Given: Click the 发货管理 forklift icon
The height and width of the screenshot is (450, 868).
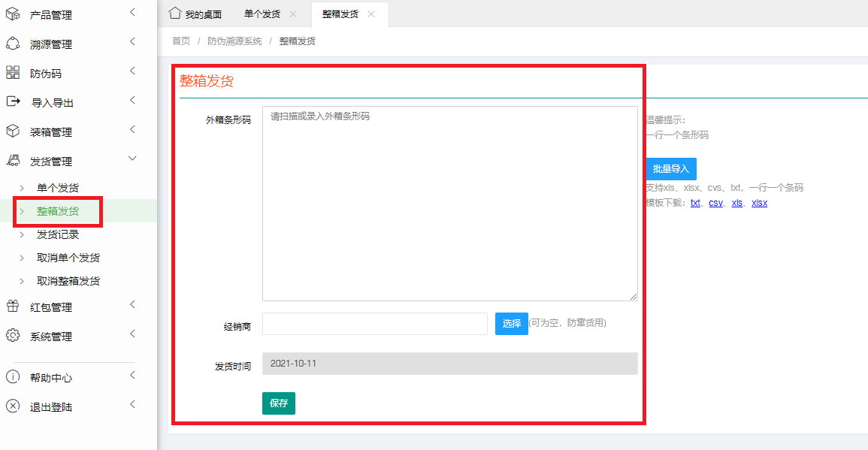Looking at the screenshot, I should click(x=13, y=161).
